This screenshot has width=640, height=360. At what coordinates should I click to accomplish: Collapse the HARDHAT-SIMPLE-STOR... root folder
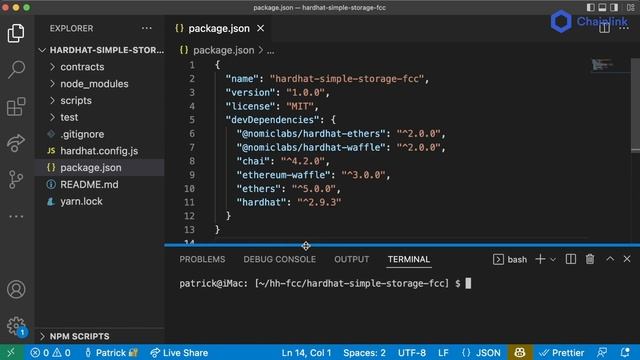[x=100, y=50]
